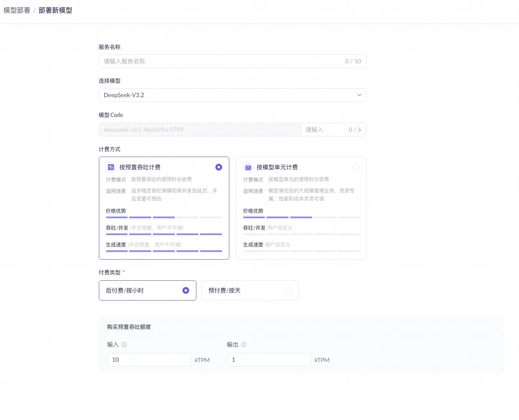Image resolution: width=519 pixels, height=420 pixels.
Task: Choose 预付费/按天 payment type
Action: (250, 290)
